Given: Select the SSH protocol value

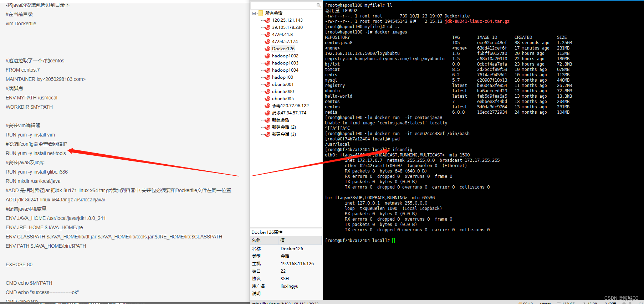Looking at the screenshot, I should pyautogui.click(x=285, y=279).
